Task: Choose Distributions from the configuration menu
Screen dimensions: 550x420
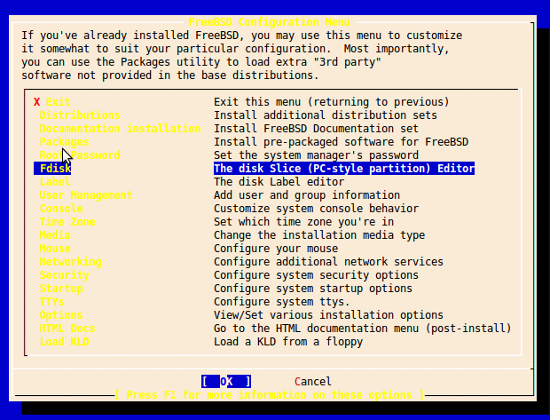Action: pos(80,115)
